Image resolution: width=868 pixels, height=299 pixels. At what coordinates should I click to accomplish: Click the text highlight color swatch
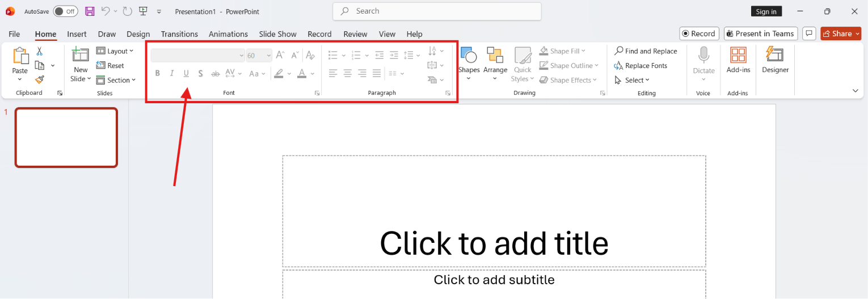coord(278,73)
